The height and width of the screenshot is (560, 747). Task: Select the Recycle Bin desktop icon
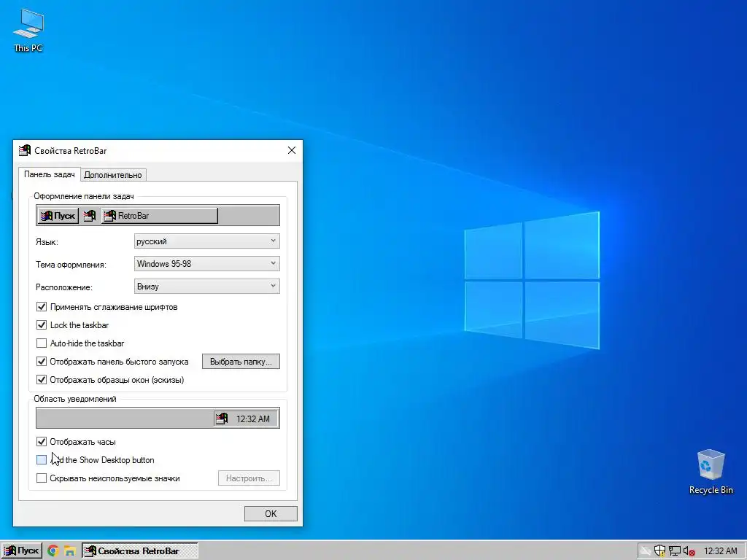click(711, 472)
